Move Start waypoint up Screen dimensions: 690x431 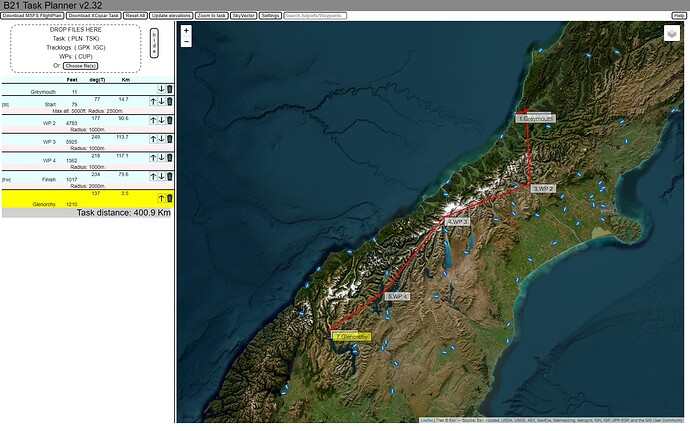click(153, 101)
